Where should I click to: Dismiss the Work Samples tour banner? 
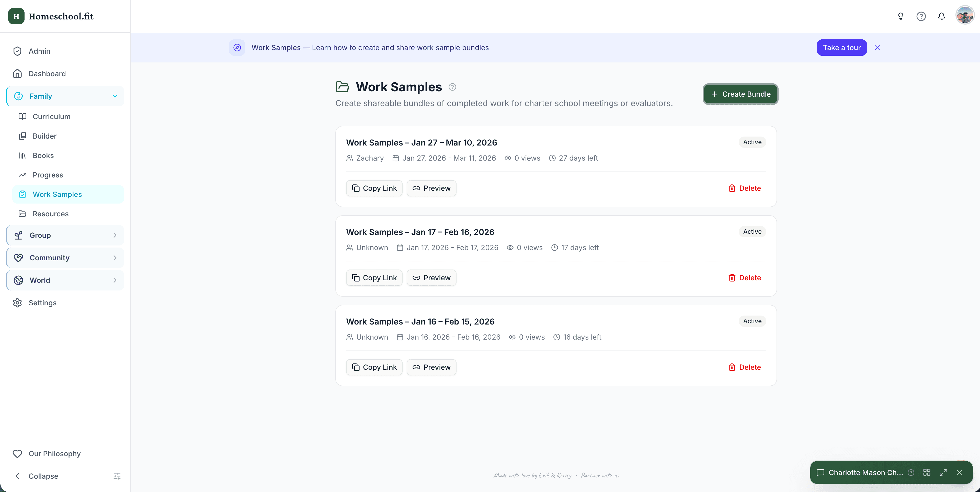(x=877, y=48)
